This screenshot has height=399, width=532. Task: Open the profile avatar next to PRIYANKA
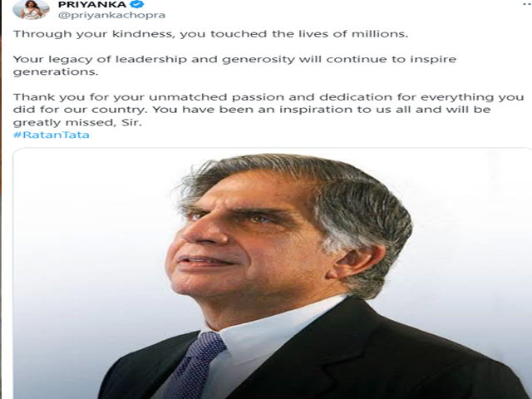32,9
